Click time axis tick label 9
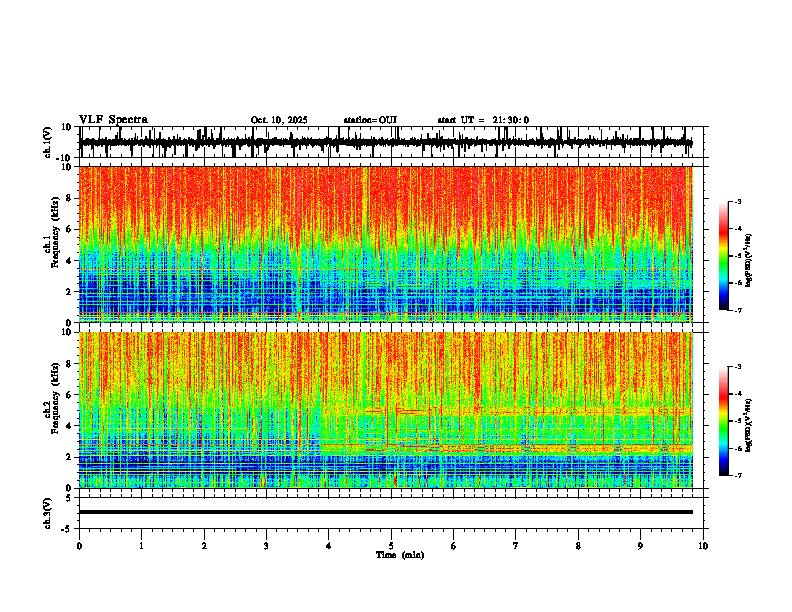This screenshot has height=612, width=792. coord(640,546)
